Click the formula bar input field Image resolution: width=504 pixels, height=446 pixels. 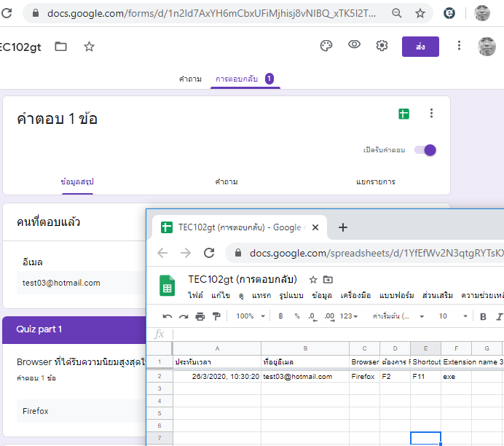pos(335,334)
